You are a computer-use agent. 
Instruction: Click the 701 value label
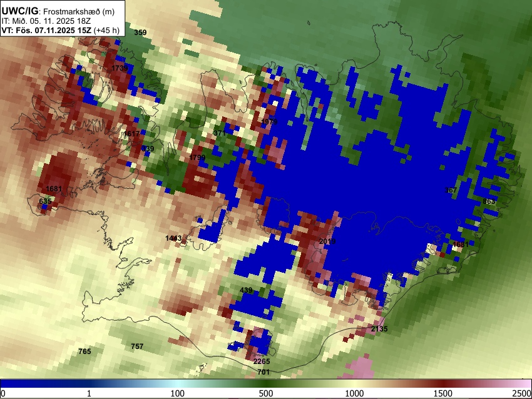click(x=263, y=372)
